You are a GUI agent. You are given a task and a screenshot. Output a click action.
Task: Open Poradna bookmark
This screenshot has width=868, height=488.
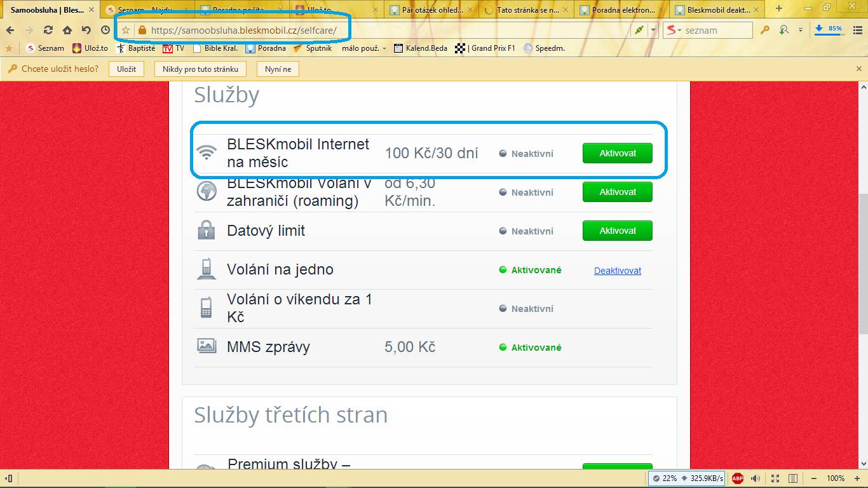coord(266,48)
